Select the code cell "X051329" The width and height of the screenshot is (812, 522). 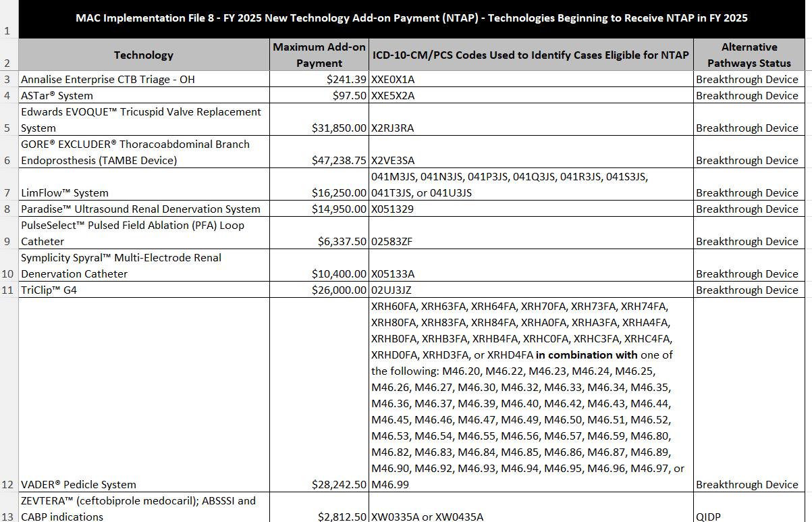(x=531, y=209)
